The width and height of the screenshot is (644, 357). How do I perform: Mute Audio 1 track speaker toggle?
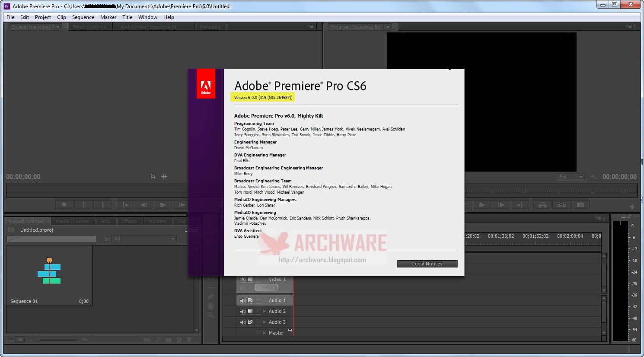pyautogui.click(x=243, y=300)
